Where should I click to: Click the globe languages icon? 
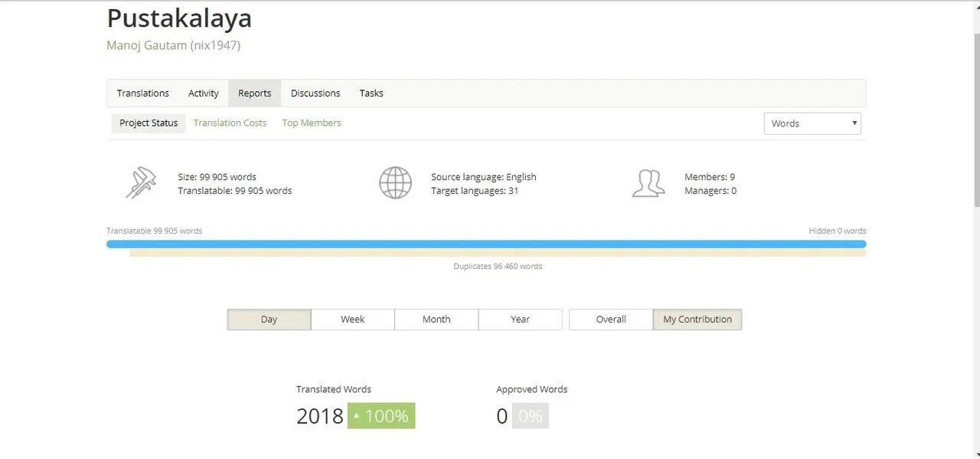point(395,183)
